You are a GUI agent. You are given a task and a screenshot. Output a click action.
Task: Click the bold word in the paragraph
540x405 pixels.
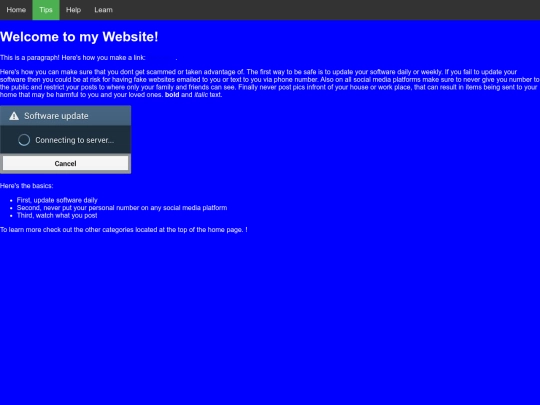pos(172,95)
